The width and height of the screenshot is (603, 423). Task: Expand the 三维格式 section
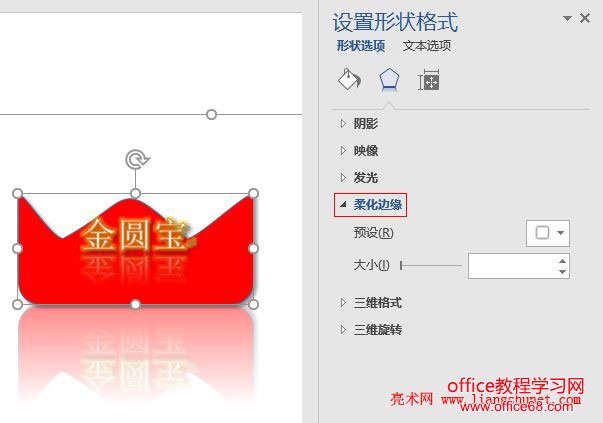coord(370,303)
